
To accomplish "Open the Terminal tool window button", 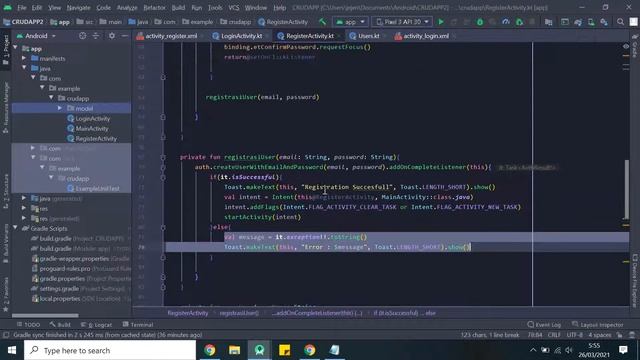I will tap(138, 324).
